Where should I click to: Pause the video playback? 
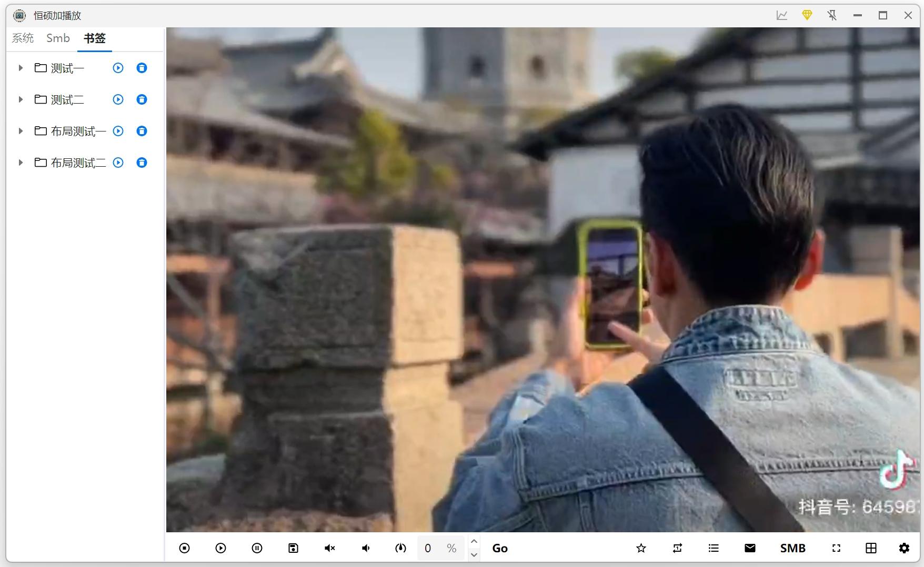(x=257, y=548)
